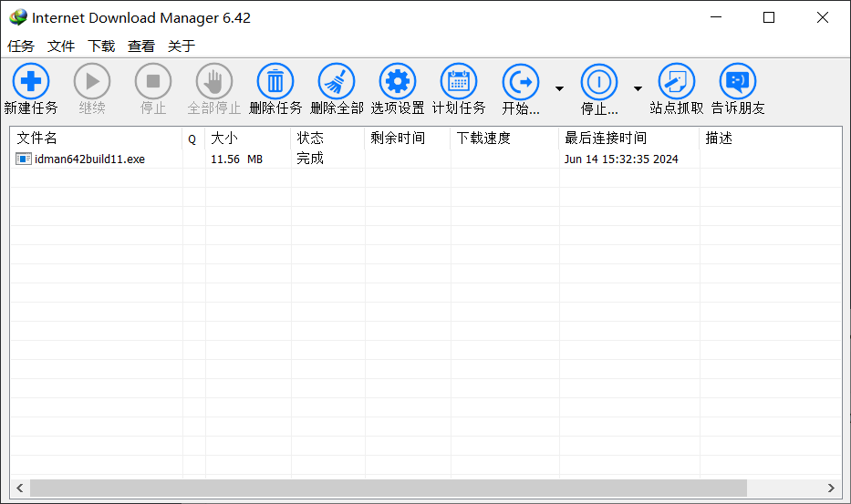Viewport: 851px width, 504px height.
Task: Click the 删除全部 broom icon
Action: [x=337, y=82]
